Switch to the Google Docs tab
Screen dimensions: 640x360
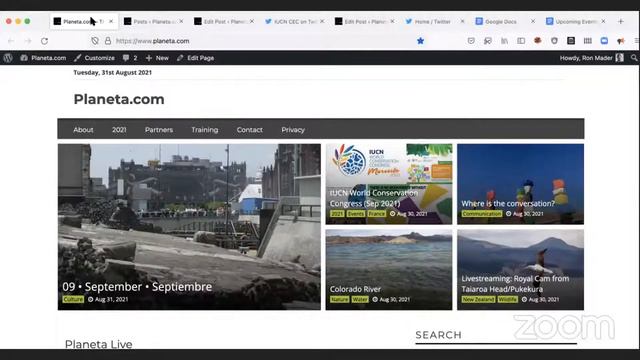point(505,21)
